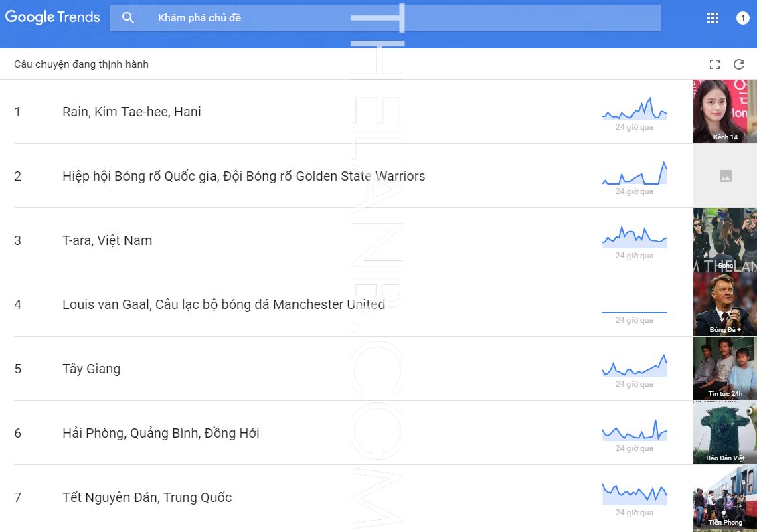Viewport: 757px width, 532px height.
Task: Click the Google Trends logo
Action: 52,17
